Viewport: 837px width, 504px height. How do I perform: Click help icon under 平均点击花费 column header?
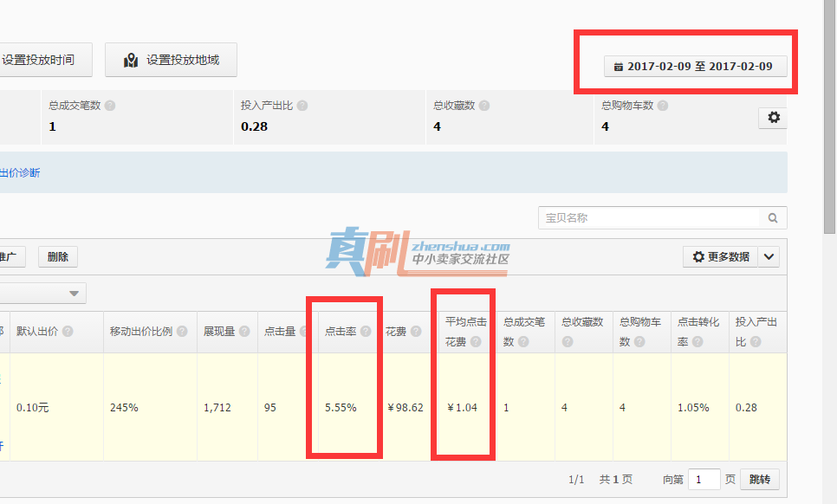tap(476, 342)
